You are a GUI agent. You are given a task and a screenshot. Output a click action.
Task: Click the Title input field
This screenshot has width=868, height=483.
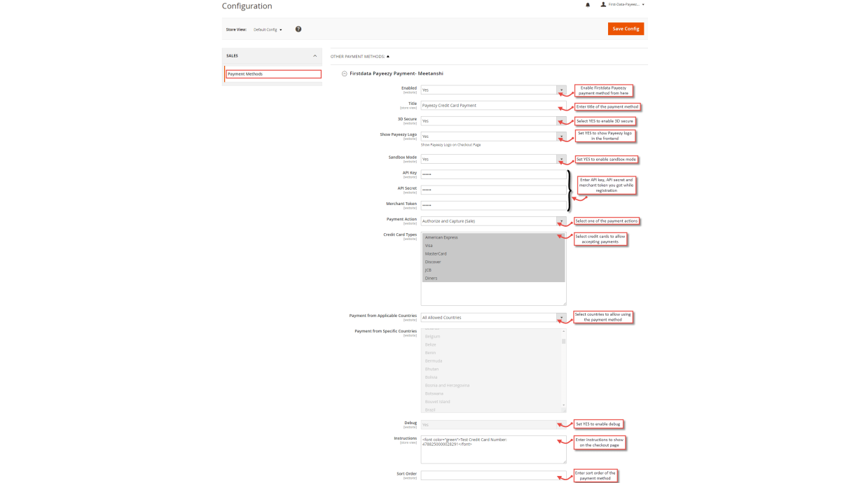[493, 106]
